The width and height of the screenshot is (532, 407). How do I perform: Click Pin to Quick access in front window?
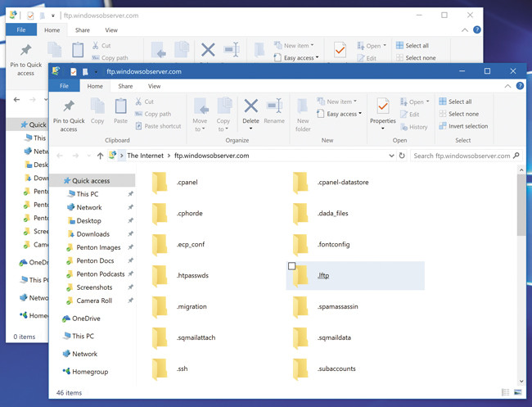(69, 115)
